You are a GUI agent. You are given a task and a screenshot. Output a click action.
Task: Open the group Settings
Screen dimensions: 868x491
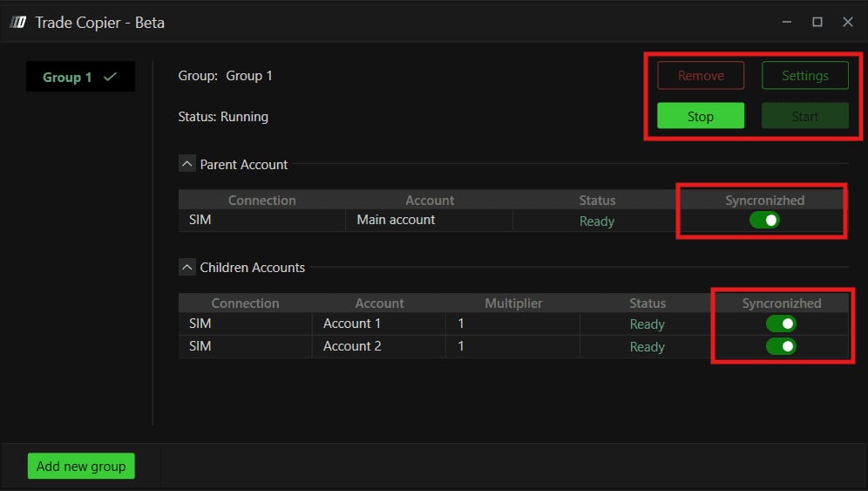point(805,75)
